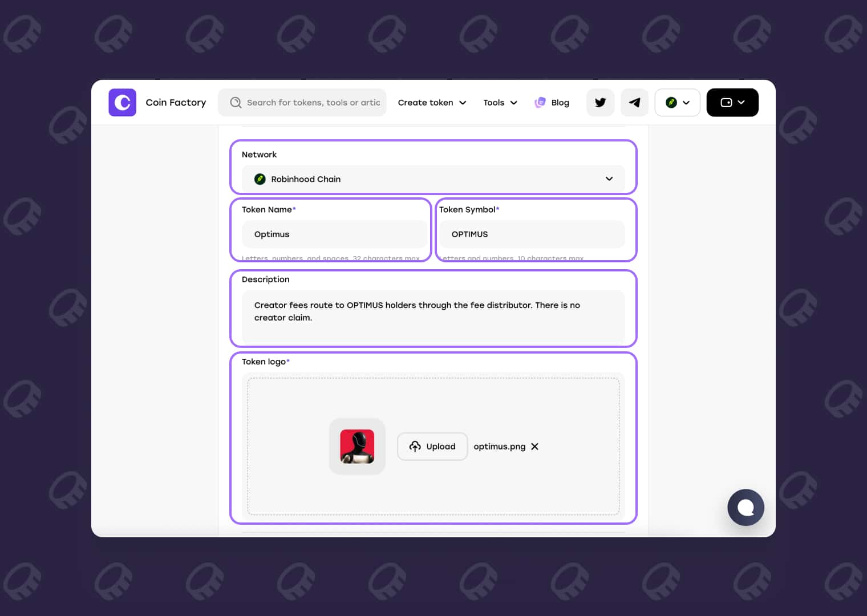Open the Coin Factory home link text
The image size is (867, 616).
176,103
